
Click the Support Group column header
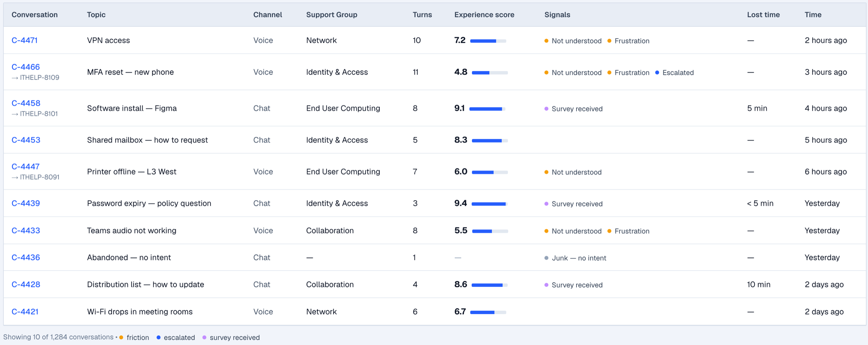(332, 15)
